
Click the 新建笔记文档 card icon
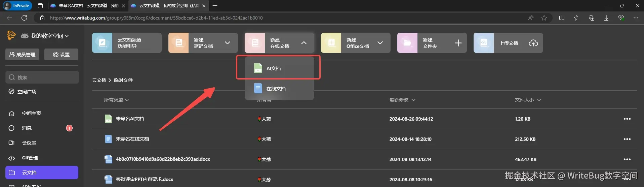click(x=178, y=43)
